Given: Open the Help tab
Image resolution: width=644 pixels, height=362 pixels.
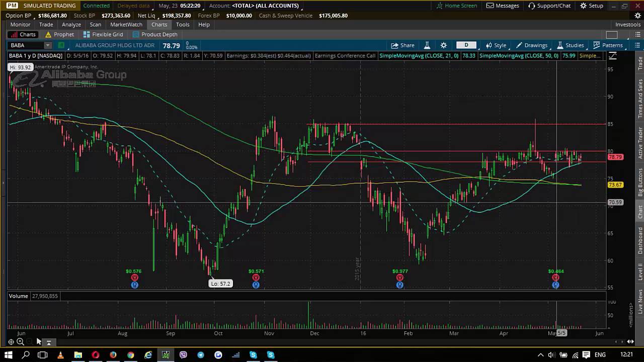Looking at the screenshot, I should (x=204, y=25).
